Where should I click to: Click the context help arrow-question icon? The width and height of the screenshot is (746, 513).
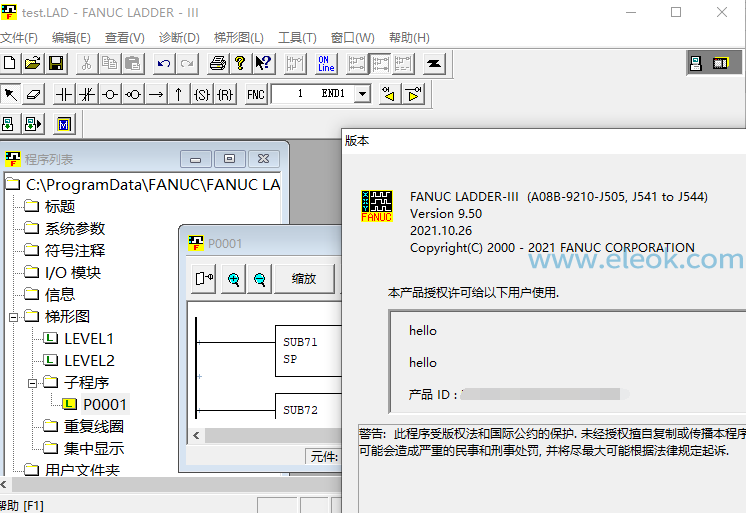(263, 63)
